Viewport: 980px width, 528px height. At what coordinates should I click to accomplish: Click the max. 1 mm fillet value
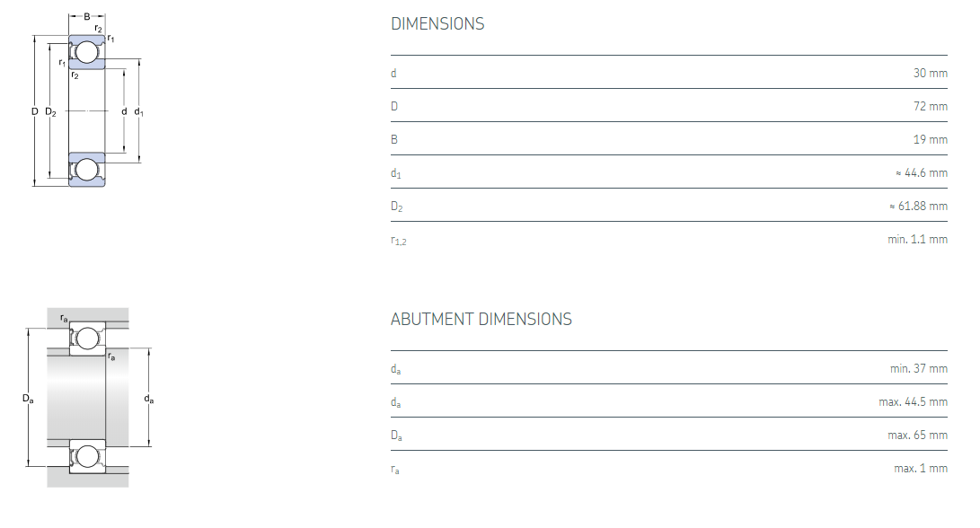920,468
